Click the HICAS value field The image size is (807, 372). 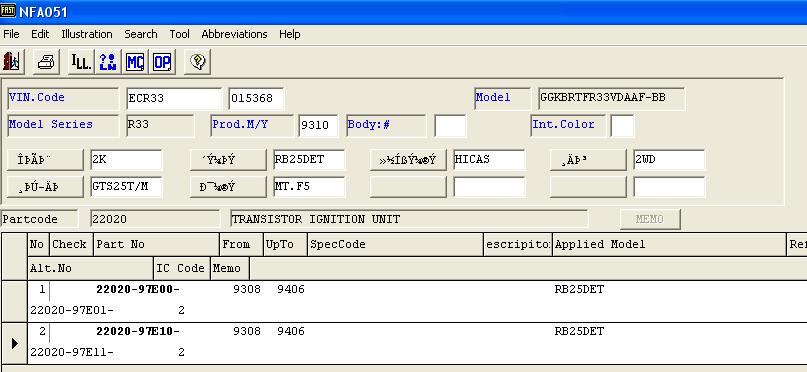[489, 160]
